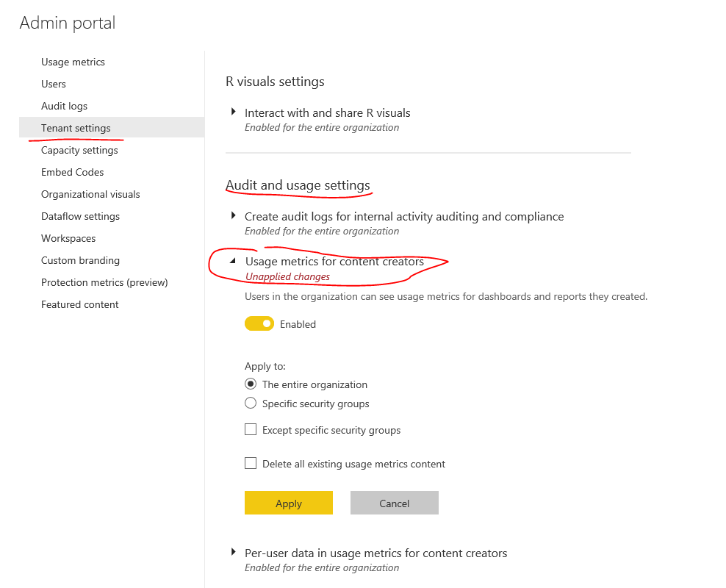Open Capacity settings page
The height and width of the screenshot is (588, 726).
click(x=79, y=150)
